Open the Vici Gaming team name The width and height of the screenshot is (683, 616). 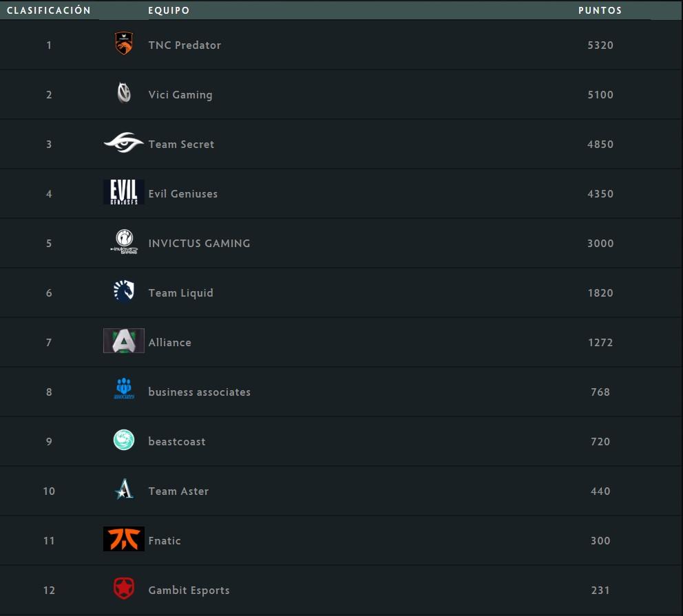[180, 95]
